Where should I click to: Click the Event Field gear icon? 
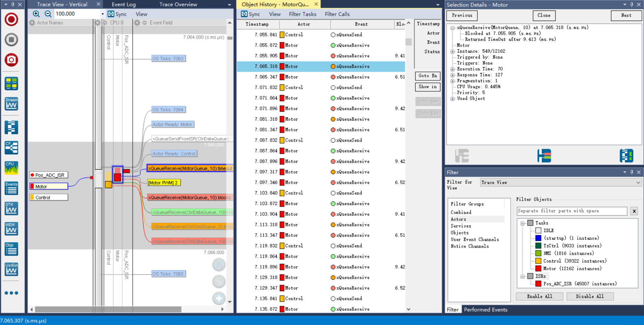137,23
